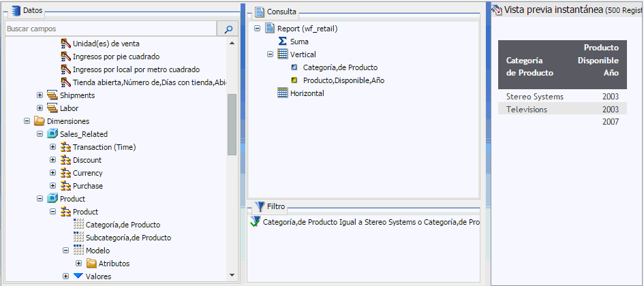The image size is (644, 286).
Task: Select the Horizontal label in Consulta
Action: (307, 93)
